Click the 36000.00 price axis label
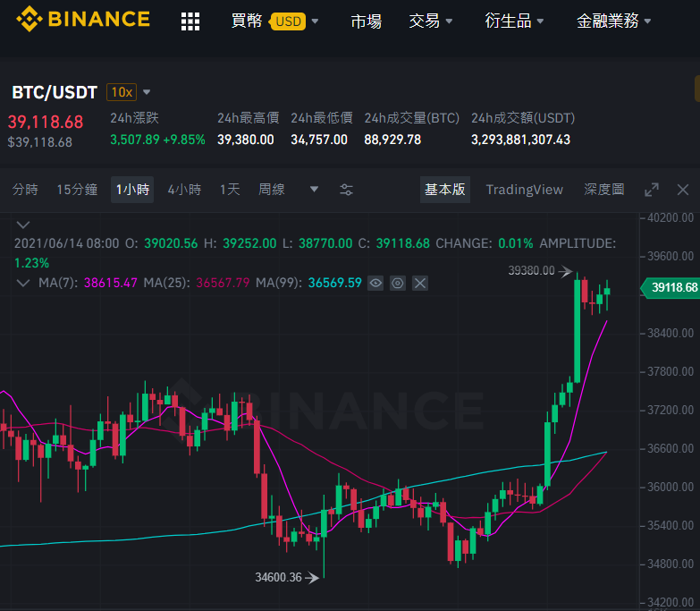700x611 pixels. pyautogui.click(x=670, y=488)
